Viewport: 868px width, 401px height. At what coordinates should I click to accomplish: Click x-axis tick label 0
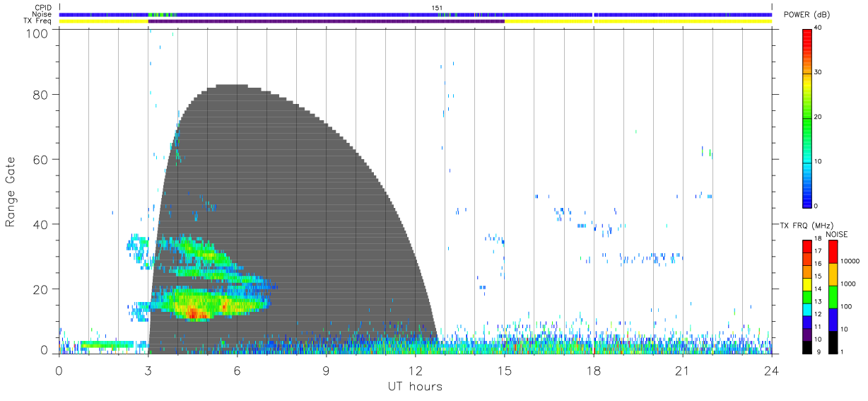click(59, 370)
